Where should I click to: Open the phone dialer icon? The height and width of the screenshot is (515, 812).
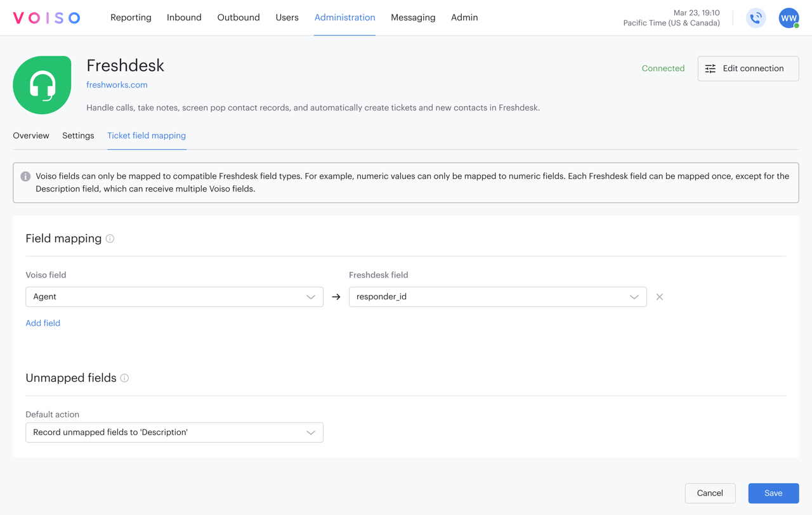756,18
